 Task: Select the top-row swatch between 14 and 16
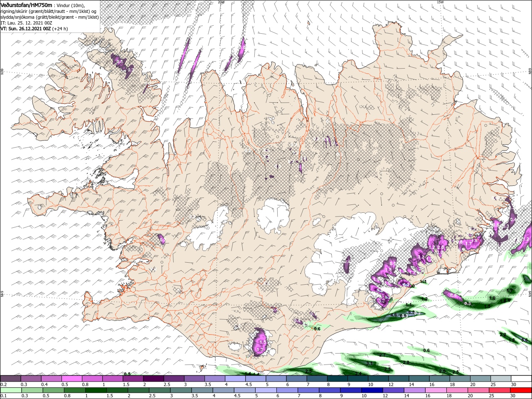pos(419,379)
